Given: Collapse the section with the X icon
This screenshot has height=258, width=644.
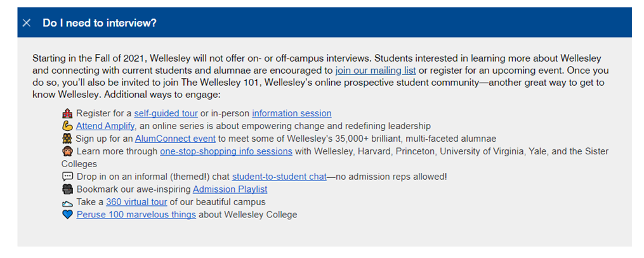Looking at the screenshot, I should click(x=27, y=23).
